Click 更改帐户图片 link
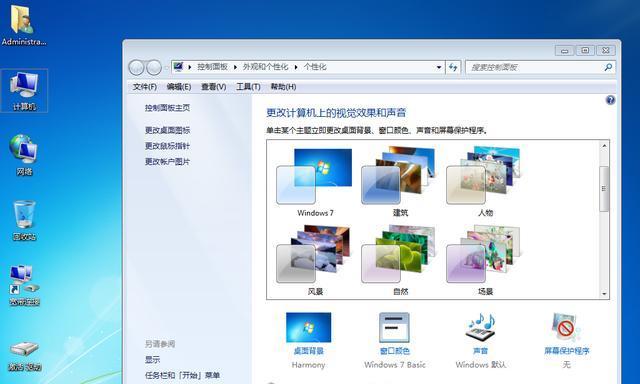 (167, 162)
